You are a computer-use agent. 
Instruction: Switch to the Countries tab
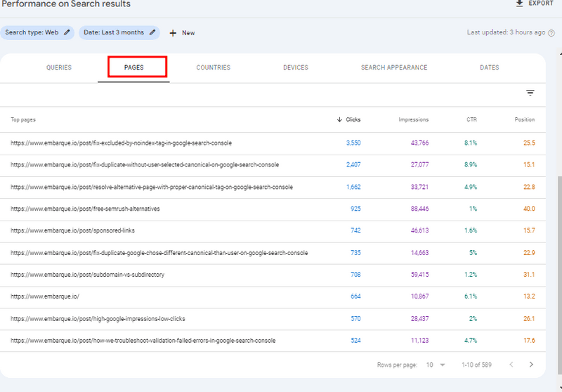pyautogui.click(x=214, y=67)
